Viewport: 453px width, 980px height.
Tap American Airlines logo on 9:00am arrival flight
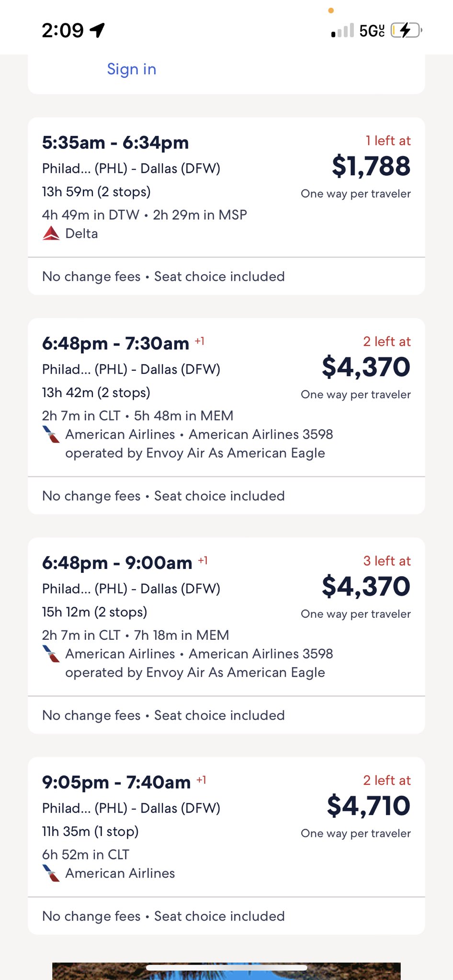[x=51, y=654]
